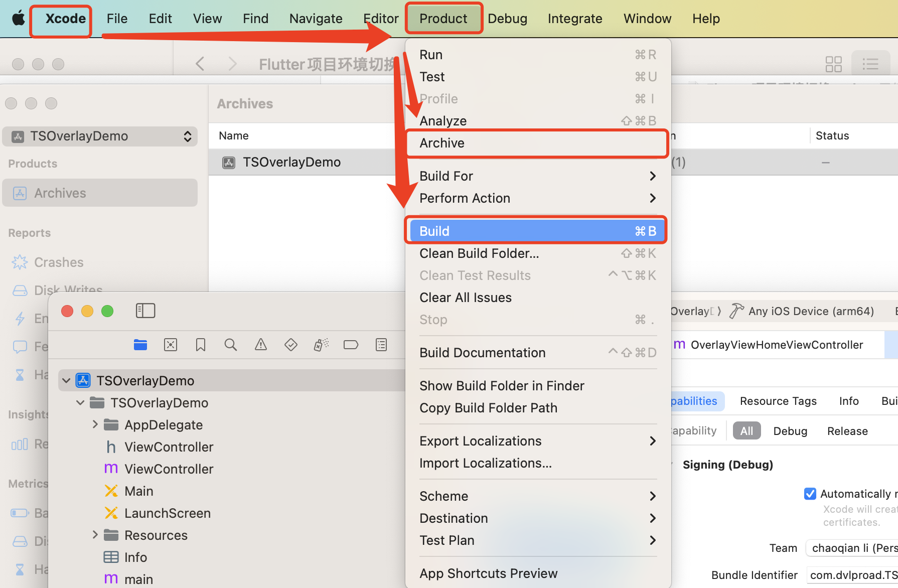The image size is (898, 588).
Task: Open the Test Plan submenu
Action: pyautogui.click(x=537, y=540)
